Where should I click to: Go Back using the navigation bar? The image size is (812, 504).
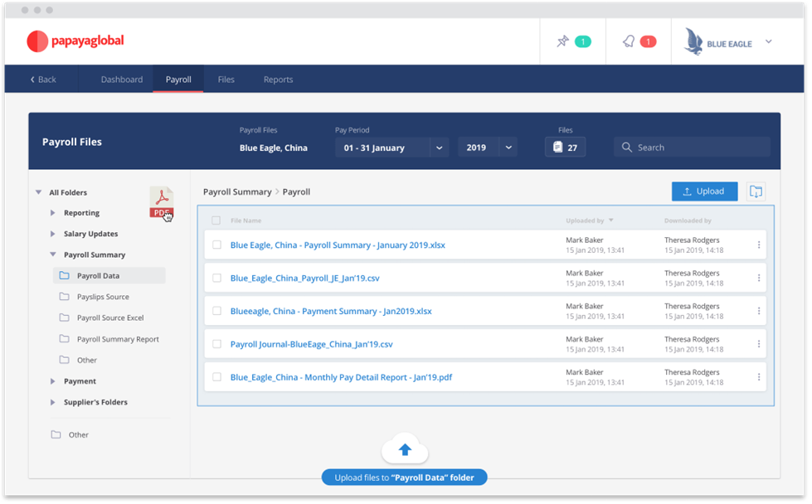coord(43,80)
